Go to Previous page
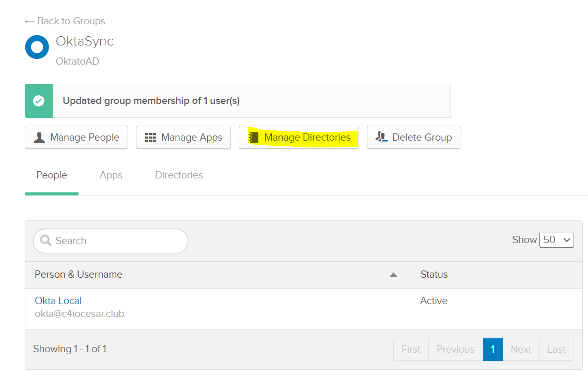 [x=456, y=350]
